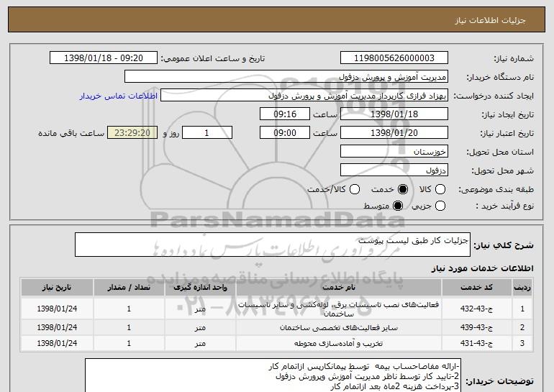Click the ردیف column header
Image resolution: width=554 pixels, height=392 pixels.
(x=522, y=288)
